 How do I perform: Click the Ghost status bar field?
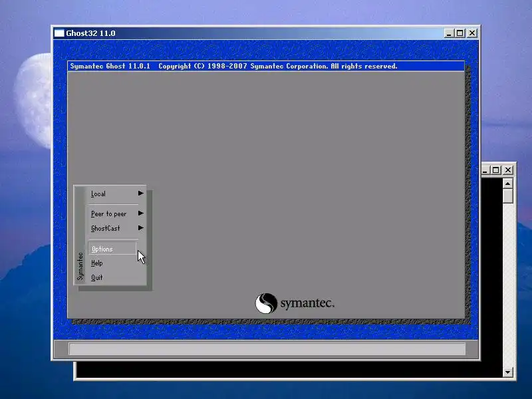click(x=267, y=348)
